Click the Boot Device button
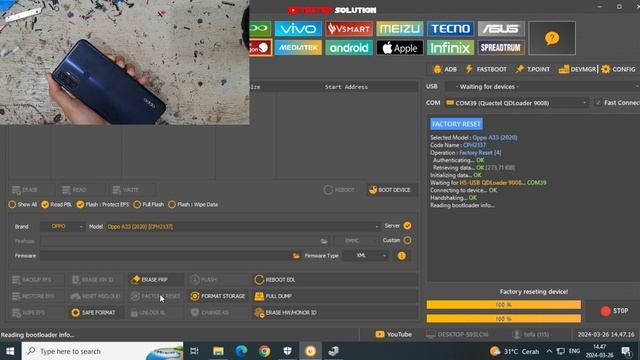640x360 pixels. (391, 190)
